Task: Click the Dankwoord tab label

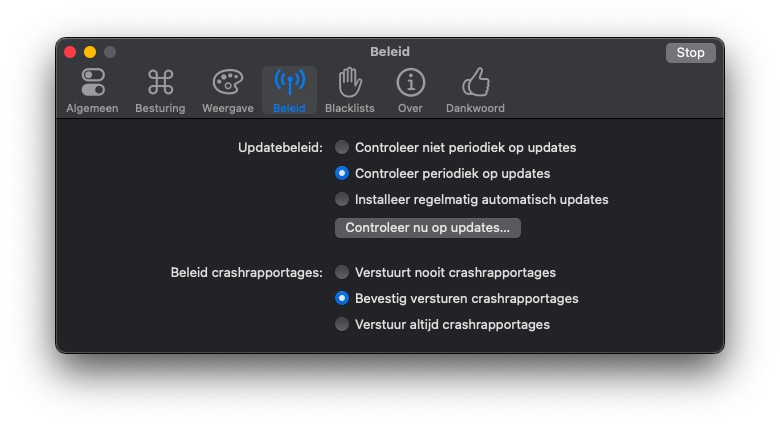Action: [x=475, y=108]
